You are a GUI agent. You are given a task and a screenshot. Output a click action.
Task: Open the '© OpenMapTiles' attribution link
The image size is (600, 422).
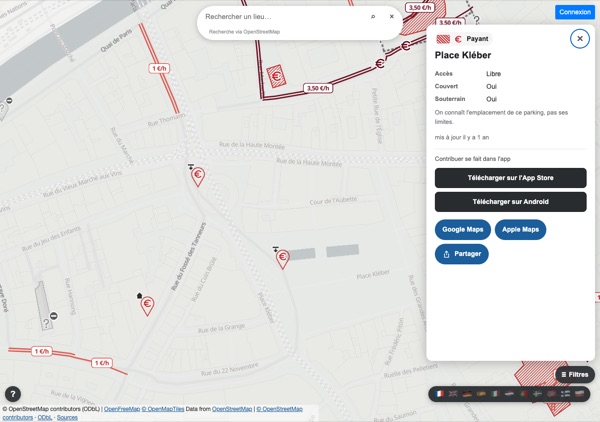pyautogui.click(x=163, y=409)
